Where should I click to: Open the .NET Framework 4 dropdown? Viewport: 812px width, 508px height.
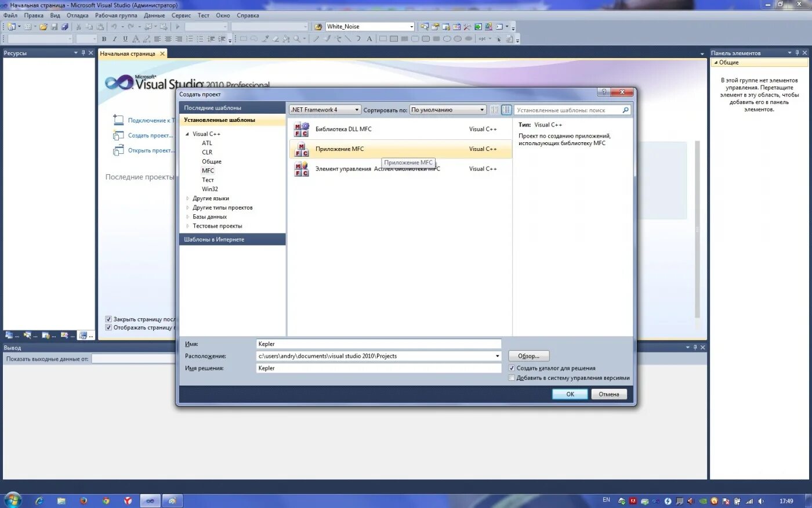(325, 110)
